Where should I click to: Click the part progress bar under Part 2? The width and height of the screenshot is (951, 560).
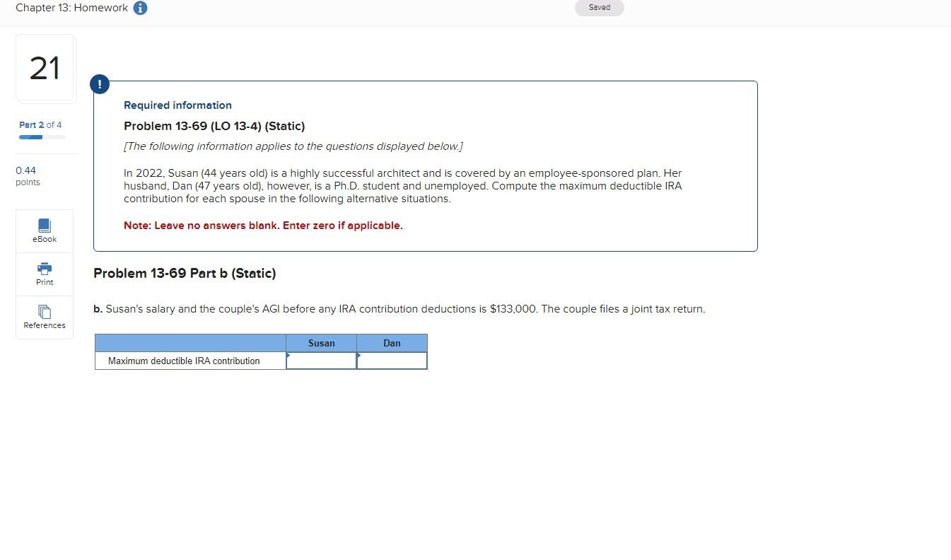[41, 136]
